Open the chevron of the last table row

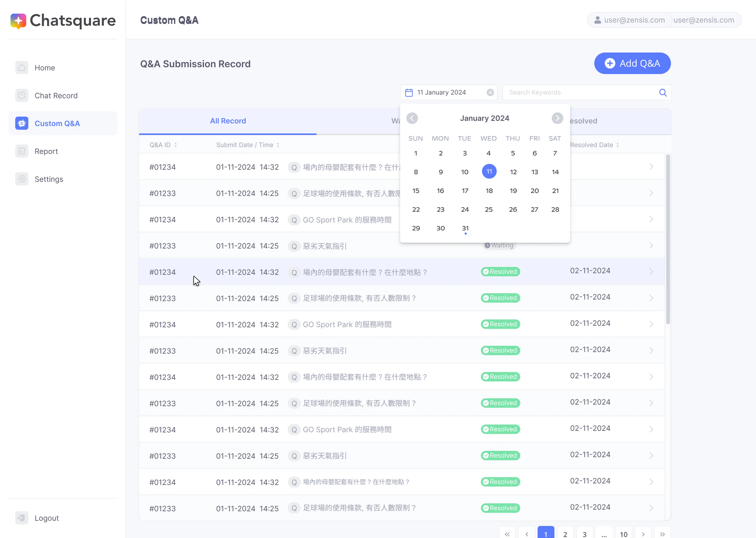click(x=651, y=508)
